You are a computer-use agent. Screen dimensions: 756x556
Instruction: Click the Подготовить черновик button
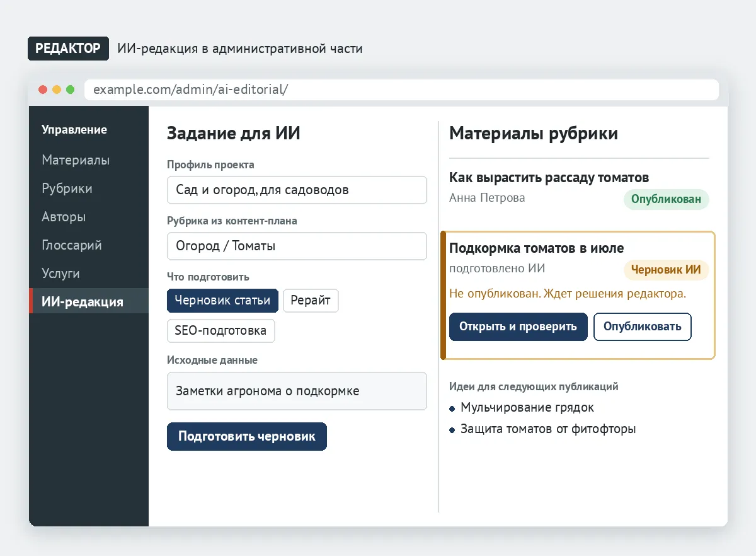pyautogui.click(x=247, y=436)
